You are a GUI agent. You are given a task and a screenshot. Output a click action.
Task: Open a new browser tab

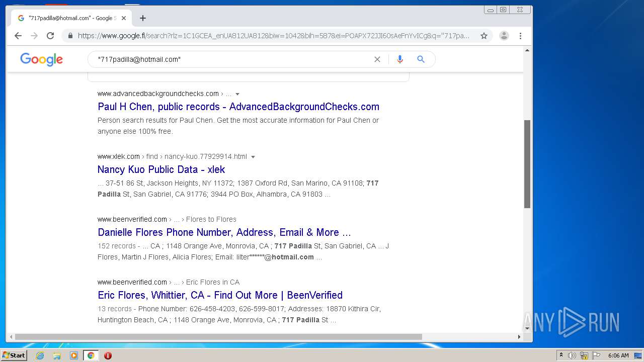coord(143,18)
